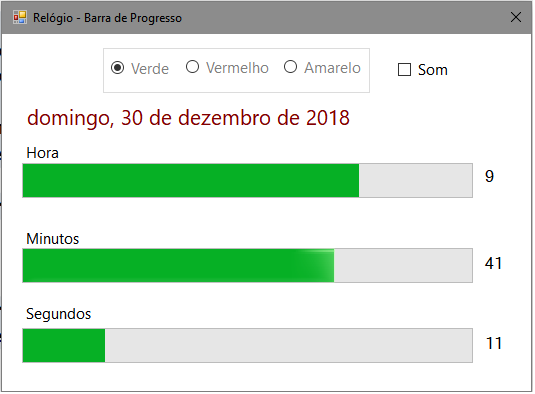Click the hour value 9

tap(491, 177)
